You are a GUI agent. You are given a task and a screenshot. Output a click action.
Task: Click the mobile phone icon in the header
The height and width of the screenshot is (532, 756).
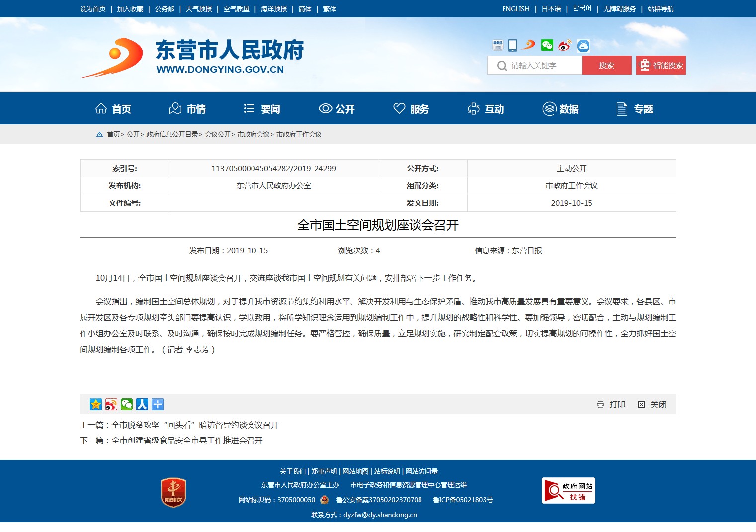(512, 45)
